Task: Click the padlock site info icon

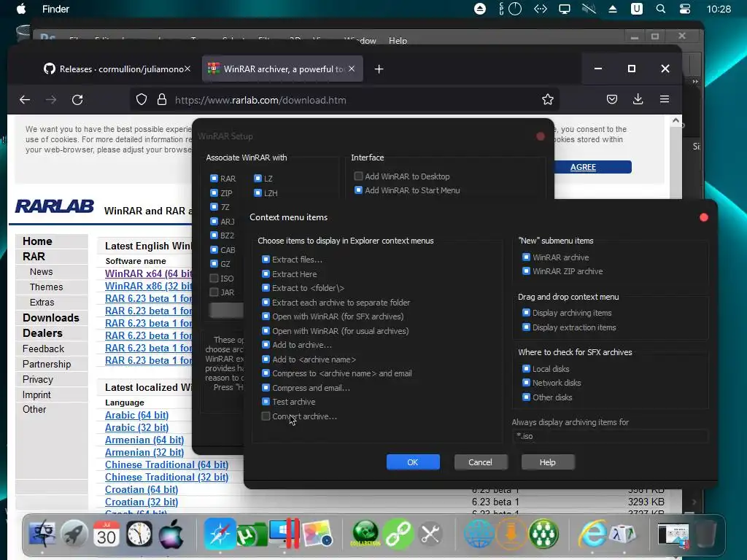Action: point(162,99)
